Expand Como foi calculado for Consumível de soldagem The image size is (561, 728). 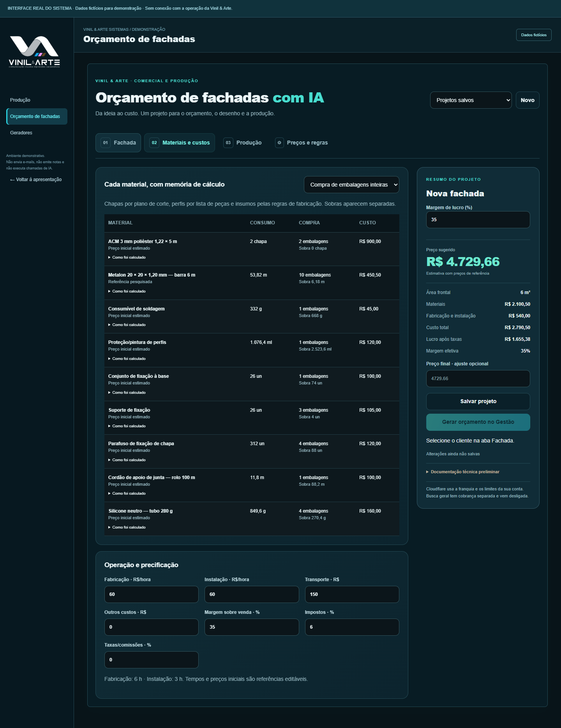point(127,325)
